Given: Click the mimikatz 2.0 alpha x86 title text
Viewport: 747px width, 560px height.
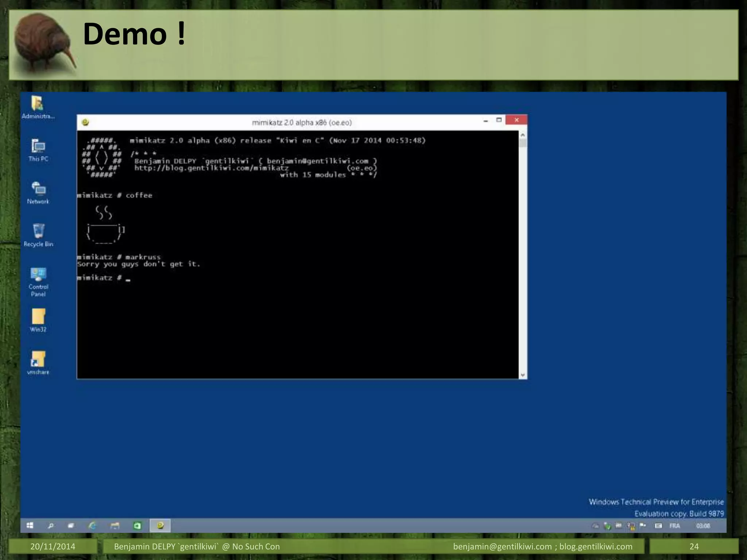Looking at the screenshot, I should (302, 122).
